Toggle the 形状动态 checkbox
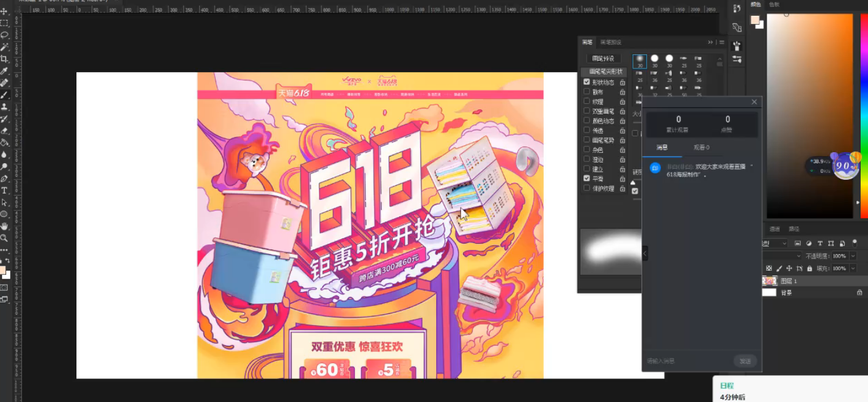The height and width of the screenshot is (402, 868). point(587,82)
